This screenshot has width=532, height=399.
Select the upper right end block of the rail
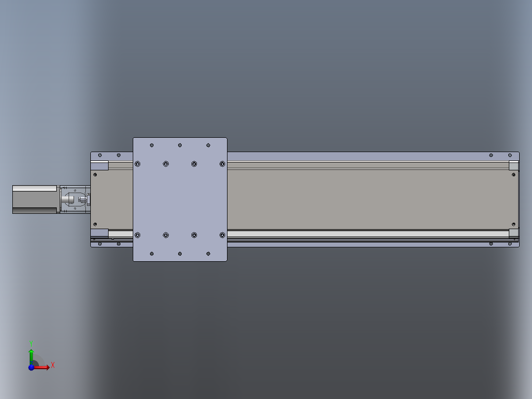tap(514, 166)
